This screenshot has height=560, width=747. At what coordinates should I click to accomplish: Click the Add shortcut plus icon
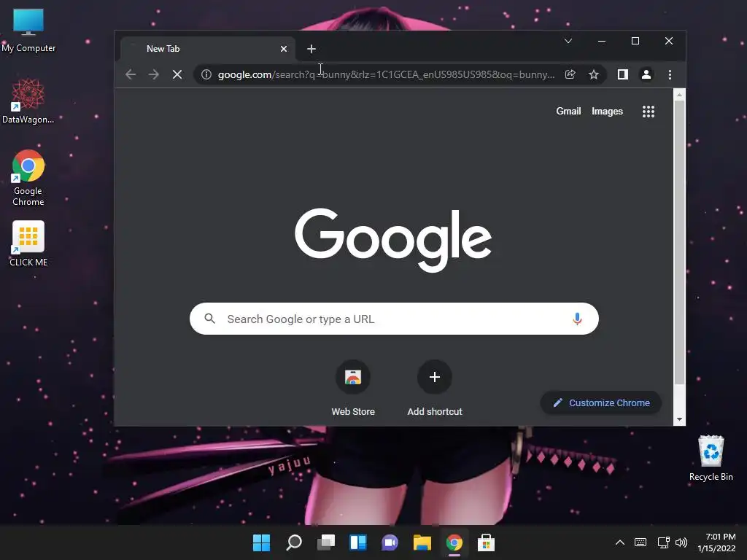click(x=435, y=377)
